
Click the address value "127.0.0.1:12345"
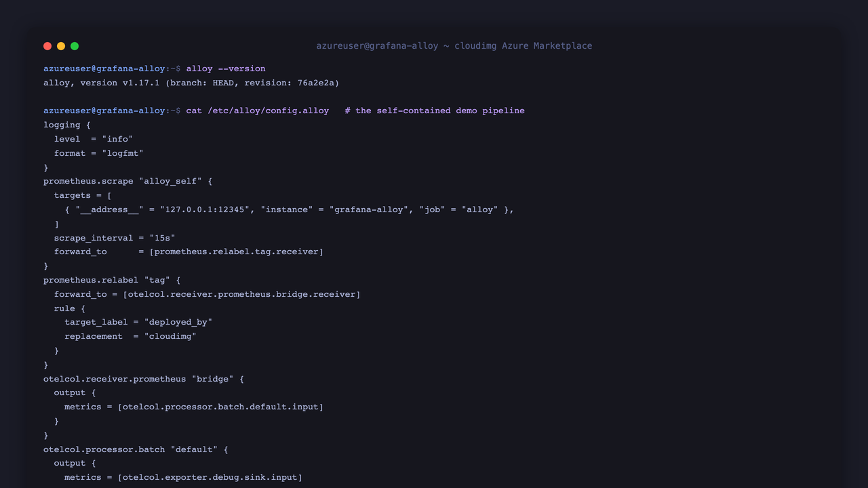[x=205, y=209]
